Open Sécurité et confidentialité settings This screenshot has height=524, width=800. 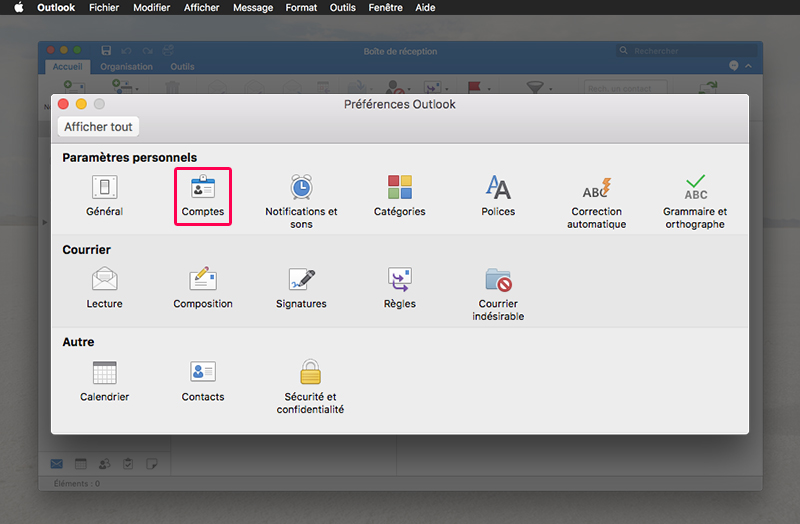coord(310,387)
